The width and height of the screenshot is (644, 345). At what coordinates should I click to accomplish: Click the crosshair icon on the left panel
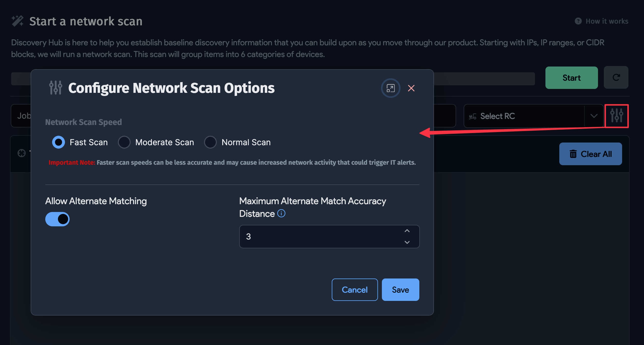[21, 153]
